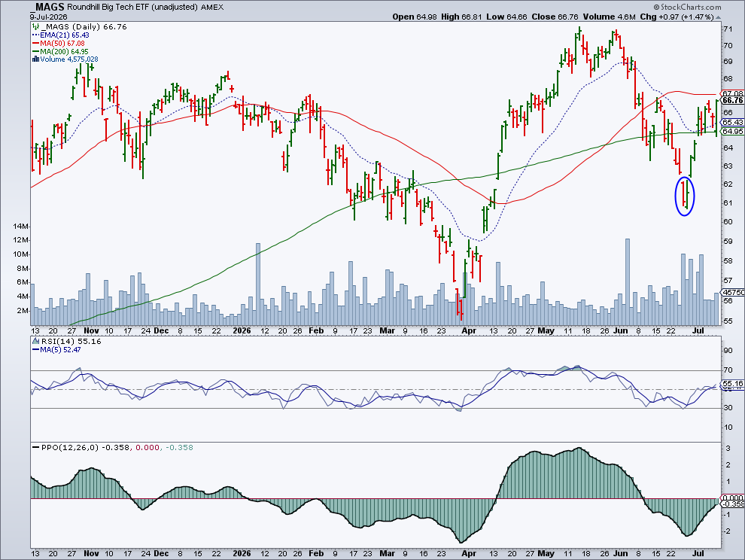Click the up triangle after Chg +1.47%
Screen dimensions: 745x560
coord(718,17)
